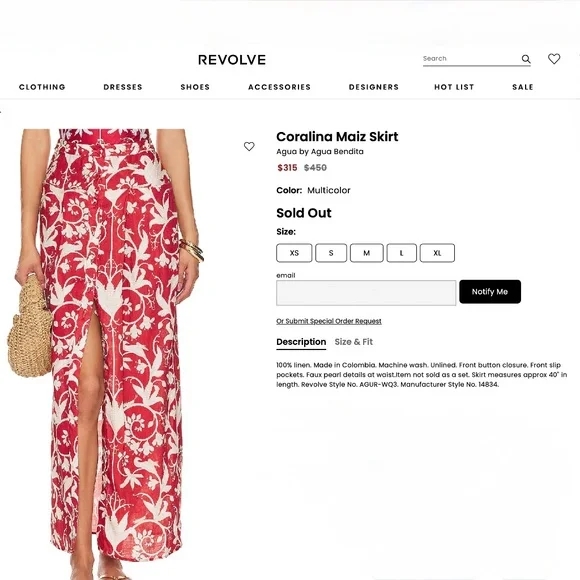Select size S
This screenshot has height=580, width=580.
(x=331, y=253)
